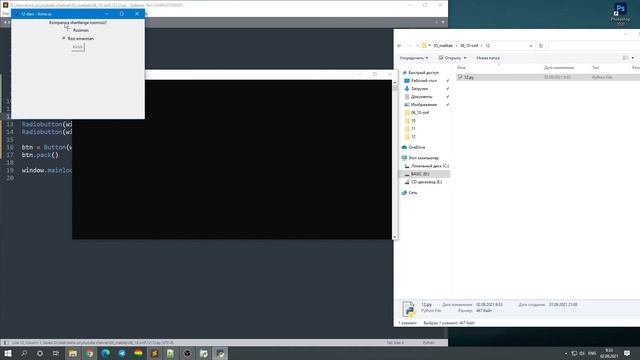
Task: Open Cortana from the taskbar
Action: (x=40, y=353)
